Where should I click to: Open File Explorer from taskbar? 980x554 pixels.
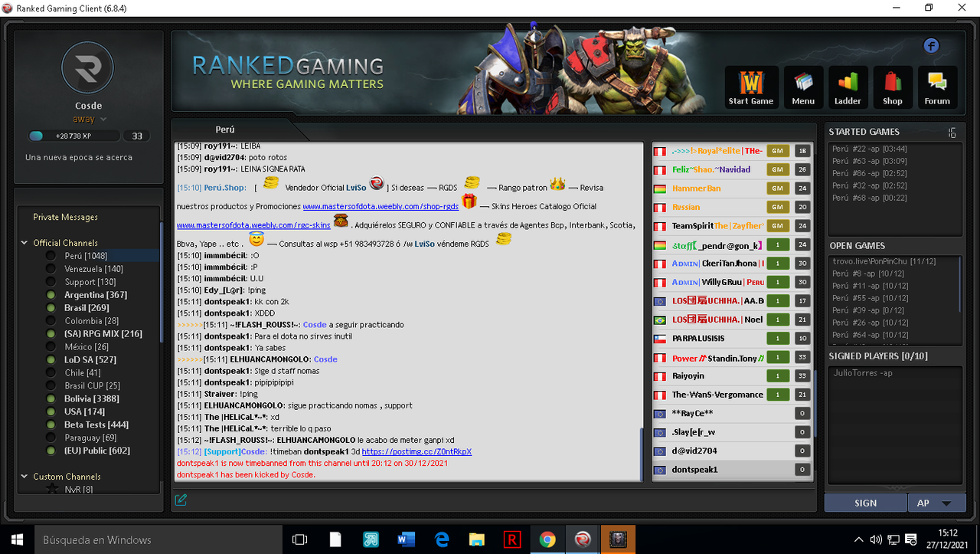476,539
